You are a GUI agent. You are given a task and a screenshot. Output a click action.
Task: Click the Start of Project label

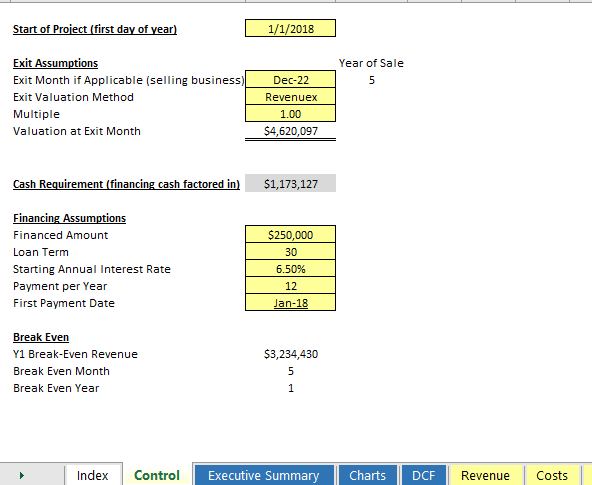[95, 29]
